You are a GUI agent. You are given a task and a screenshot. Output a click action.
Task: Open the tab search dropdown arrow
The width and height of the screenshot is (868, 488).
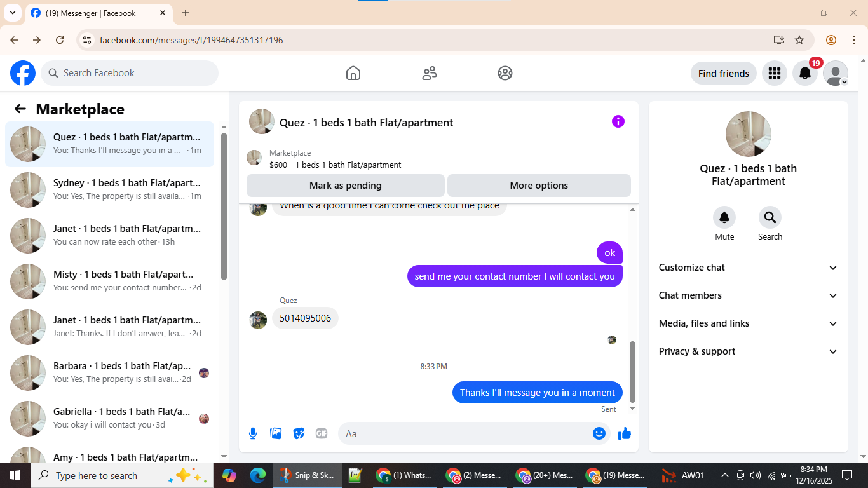(x=12, y=13)
